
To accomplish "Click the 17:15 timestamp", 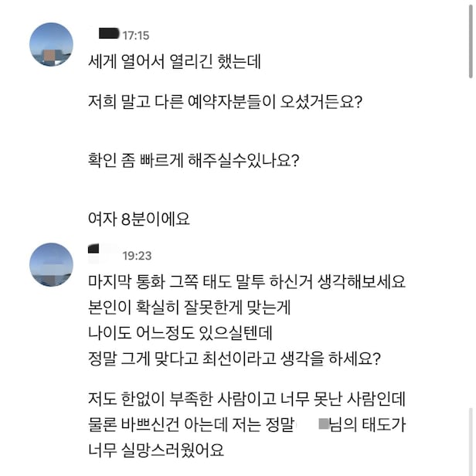I will coord(136,36).
